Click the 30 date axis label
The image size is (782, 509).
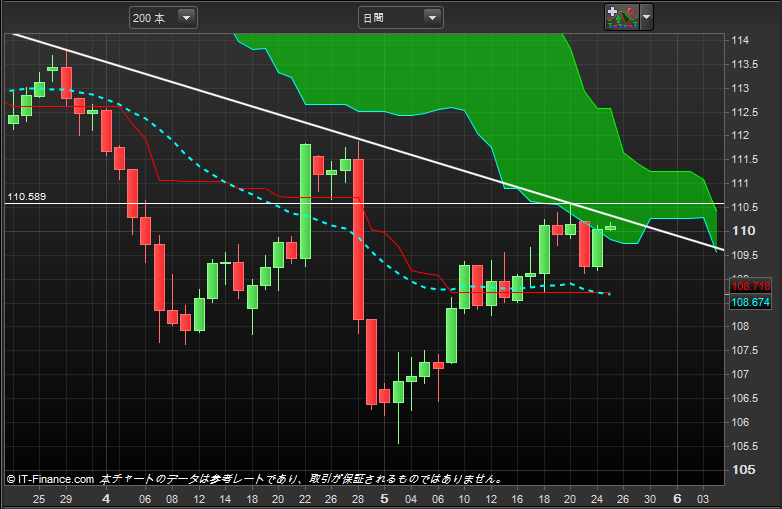point(649,499)
